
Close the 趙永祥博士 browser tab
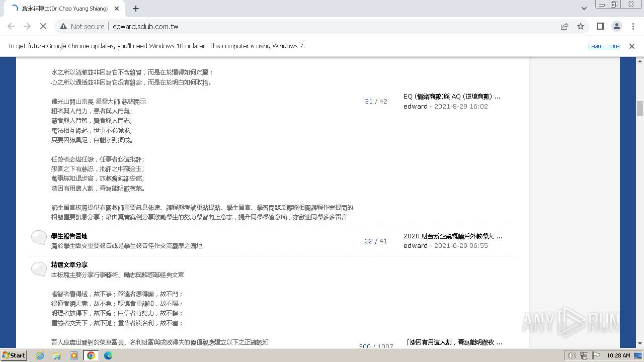click(x=117, y=9)
